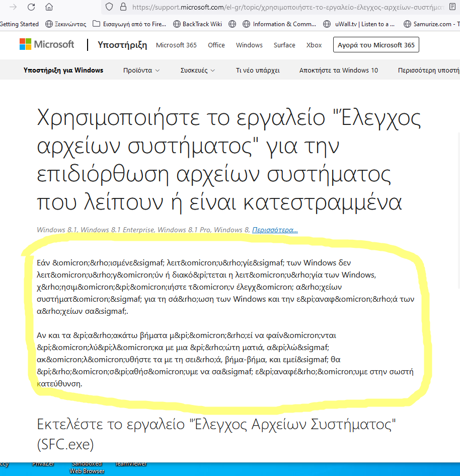The height and width of the screenshot is (476, 460).
Task: Open Περισσότερη υποστήριξη menu item
Action: pyautogui.click(x=429, y=70)
